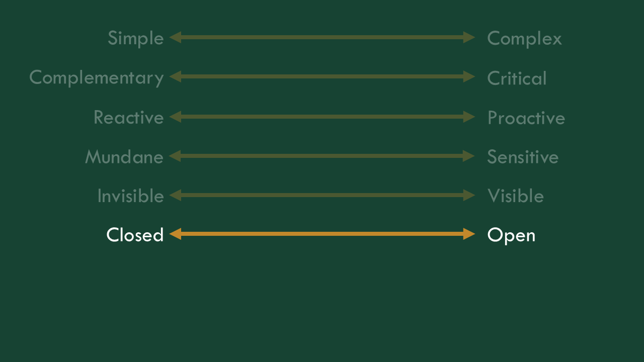Click the 'Mundane' label
Image resolution: width=644 pixels, height=362 pixels.
click(124, 156)
